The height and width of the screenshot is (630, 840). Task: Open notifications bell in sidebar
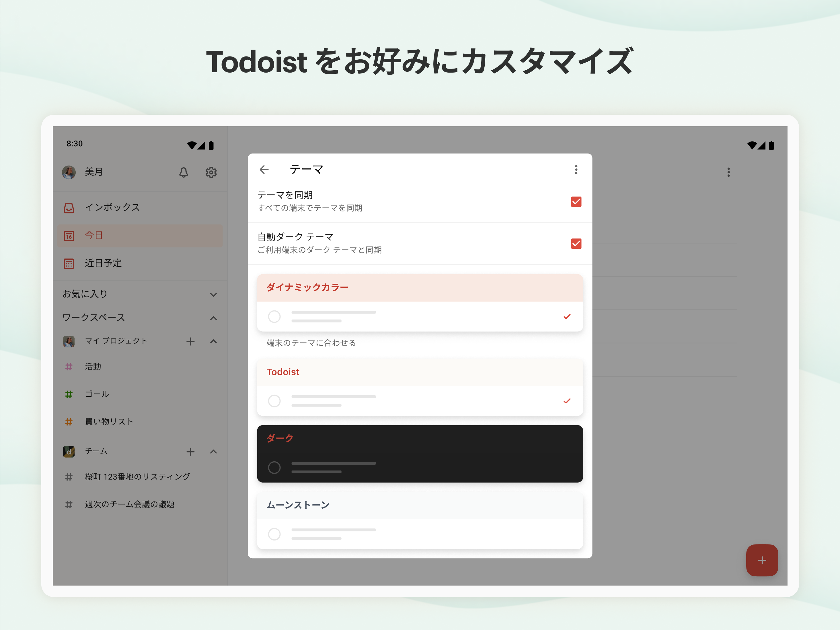click(184, 172)
